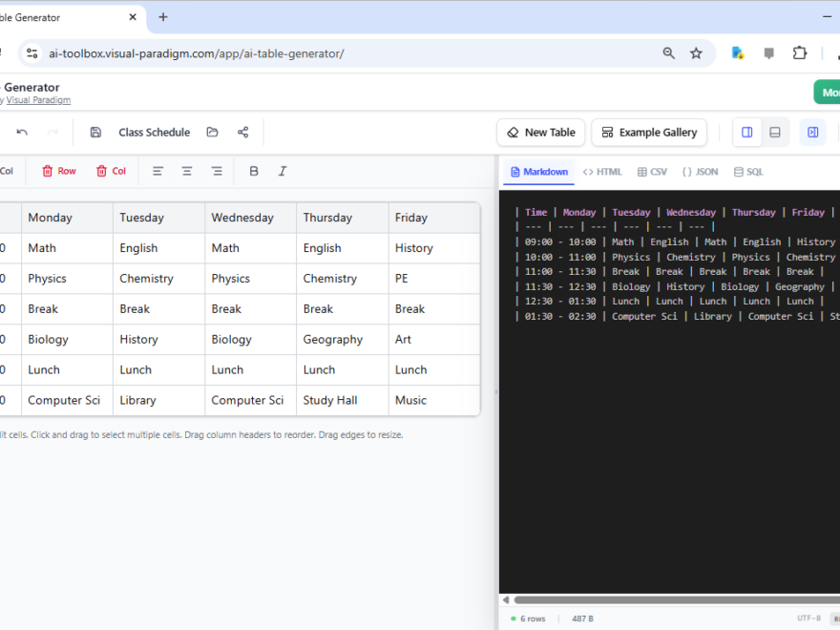
Task: Undo the last table edit
Action: tap(22, 132)
